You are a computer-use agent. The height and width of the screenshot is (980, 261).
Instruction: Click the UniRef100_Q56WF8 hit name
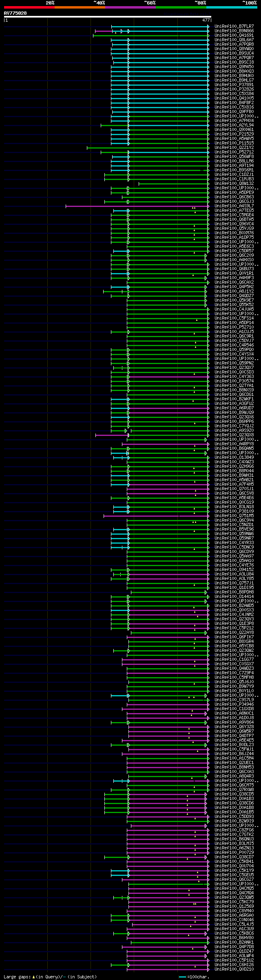click(x=234, y=156)
